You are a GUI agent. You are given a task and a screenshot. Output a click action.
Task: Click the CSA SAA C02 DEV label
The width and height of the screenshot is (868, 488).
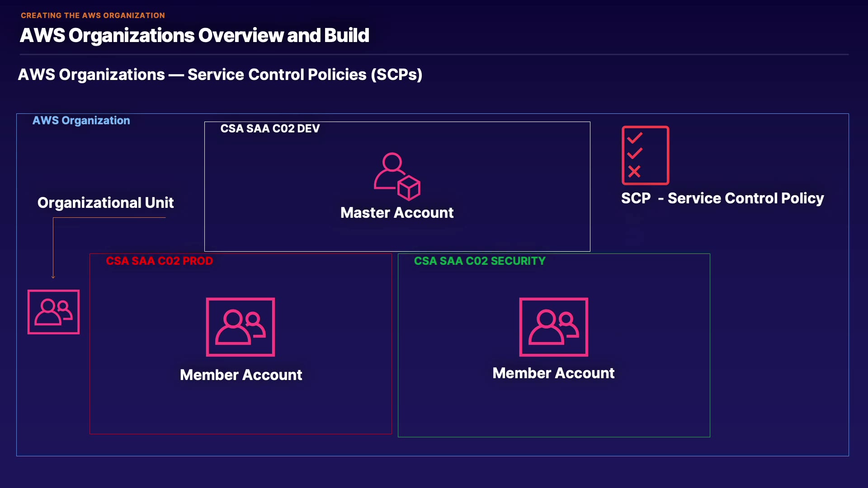point(270,129)
